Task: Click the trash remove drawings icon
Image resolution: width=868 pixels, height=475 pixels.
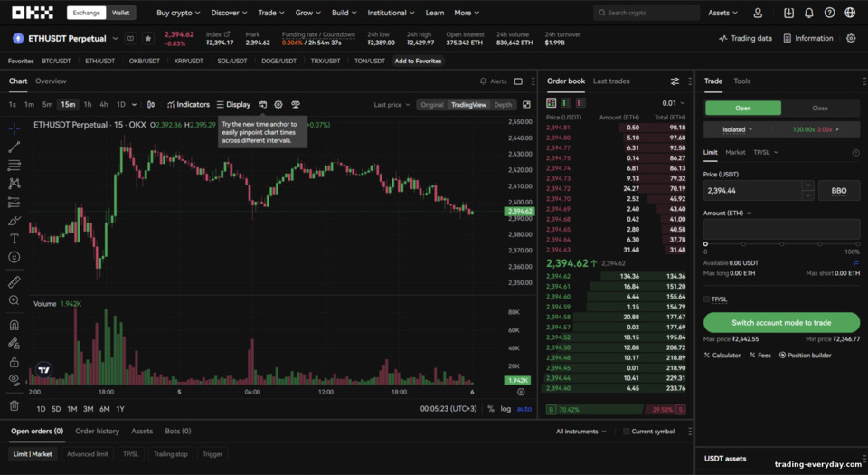Action: 14,406
